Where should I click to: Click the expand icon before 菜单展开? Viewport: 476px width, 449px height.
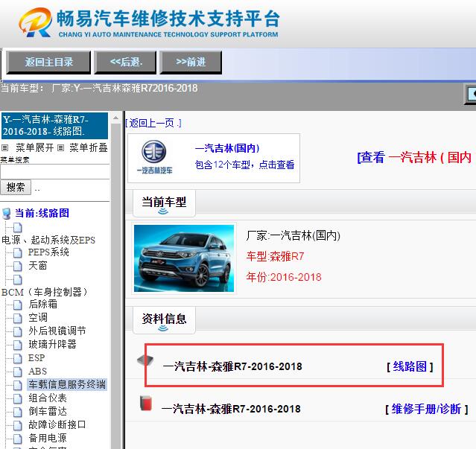coord(4,147)
